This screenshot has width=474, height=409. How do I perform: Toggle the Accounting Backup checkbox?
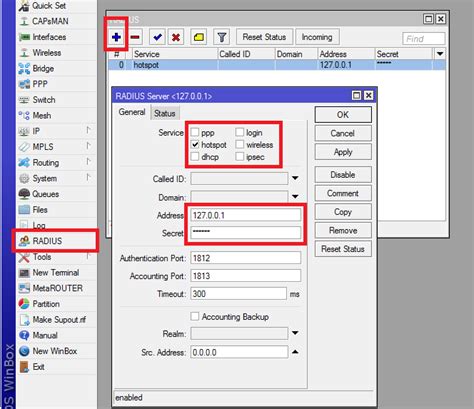[x=195, y=316]
